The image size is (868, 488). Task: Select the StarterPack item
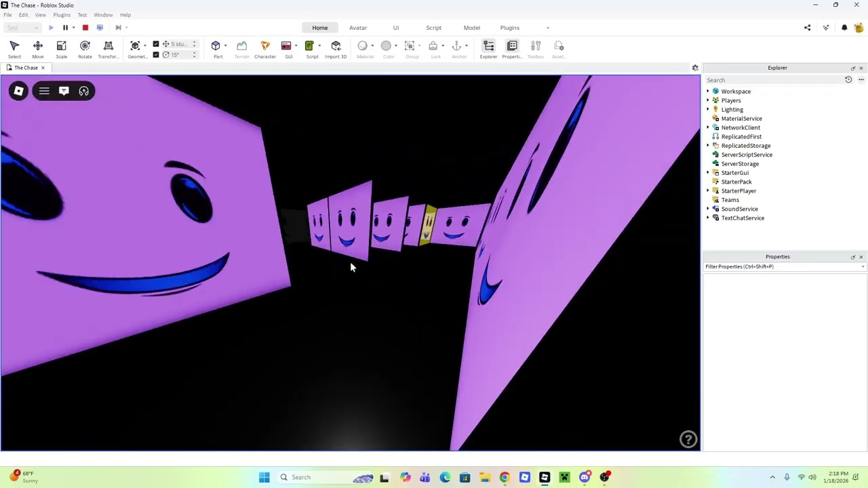[x=736, y=182]
